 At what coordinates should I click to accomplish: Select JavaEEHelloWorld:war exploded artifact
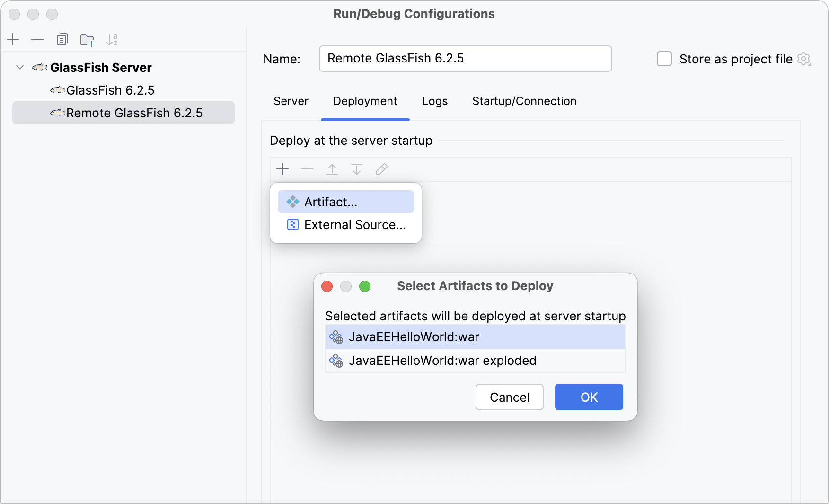(443, 360)
